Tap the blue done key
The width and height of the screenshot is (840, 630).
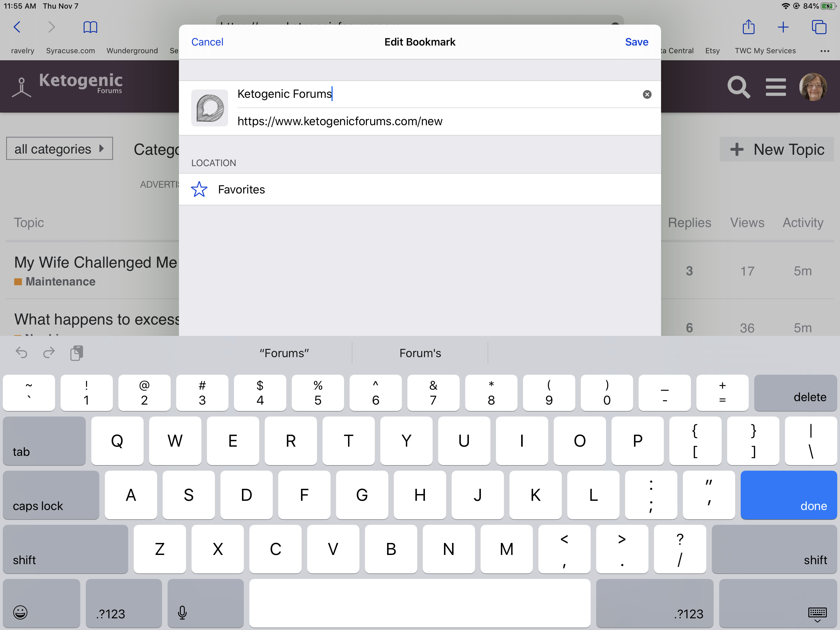(x=788, y=495)
